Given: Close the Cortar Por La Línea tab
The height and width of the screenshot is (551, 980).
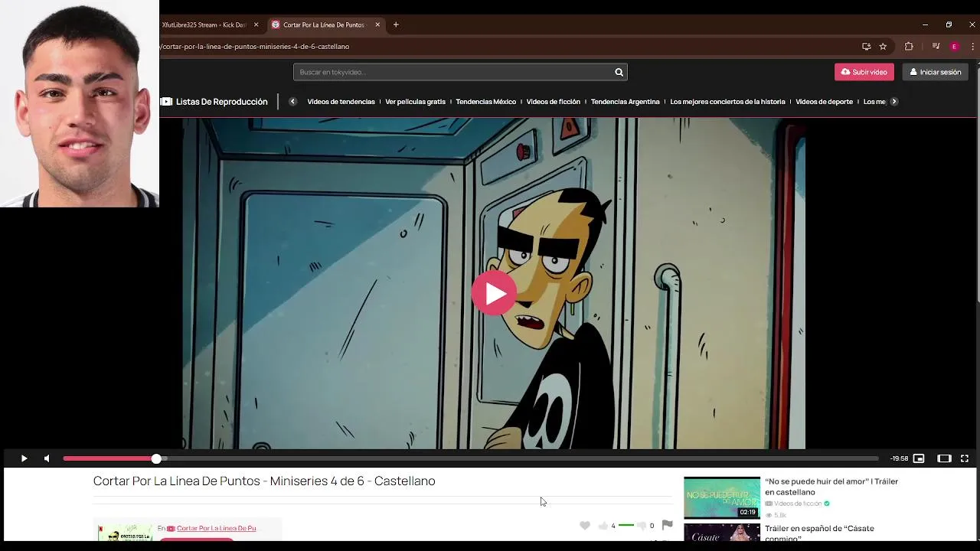Looking at the screenshot, I should point(377,24).
